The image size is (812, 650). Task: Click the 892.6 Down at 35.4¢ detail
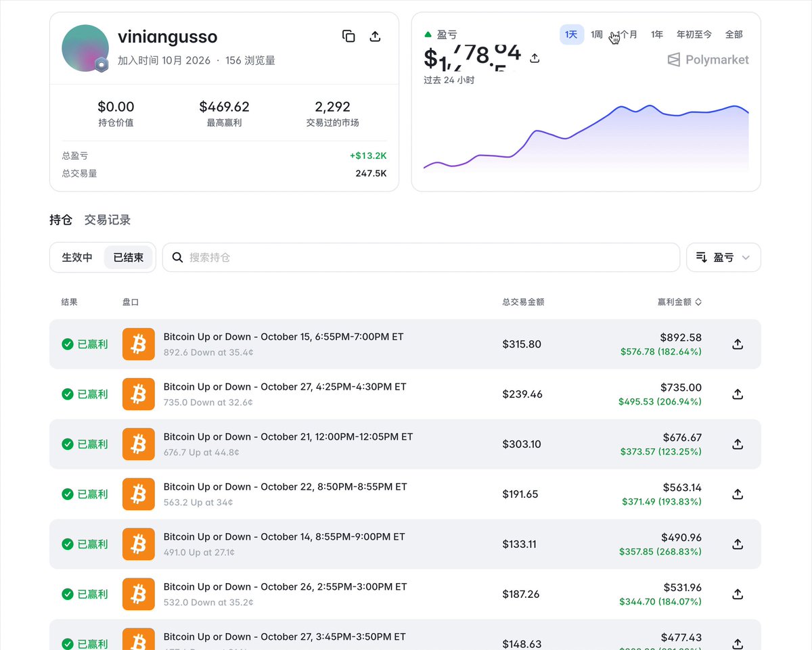coord(208,352)
